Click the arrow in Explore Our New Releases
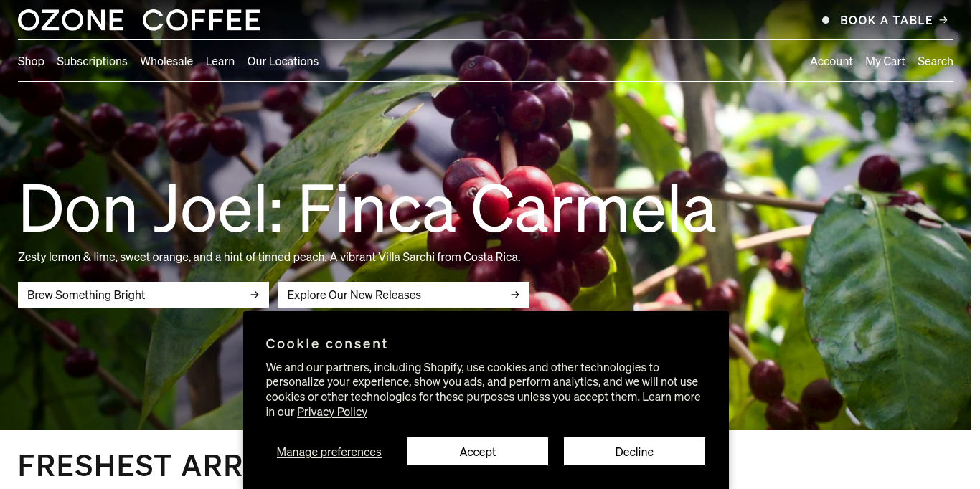980x489 pixels. point(515,295)
